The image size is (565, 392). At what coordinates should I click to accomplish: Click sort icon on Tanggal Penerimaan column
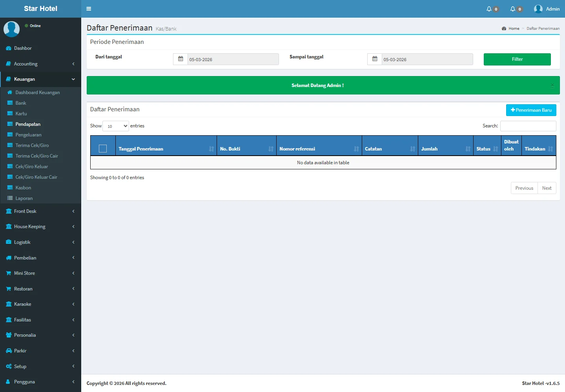tap(211, 149)
